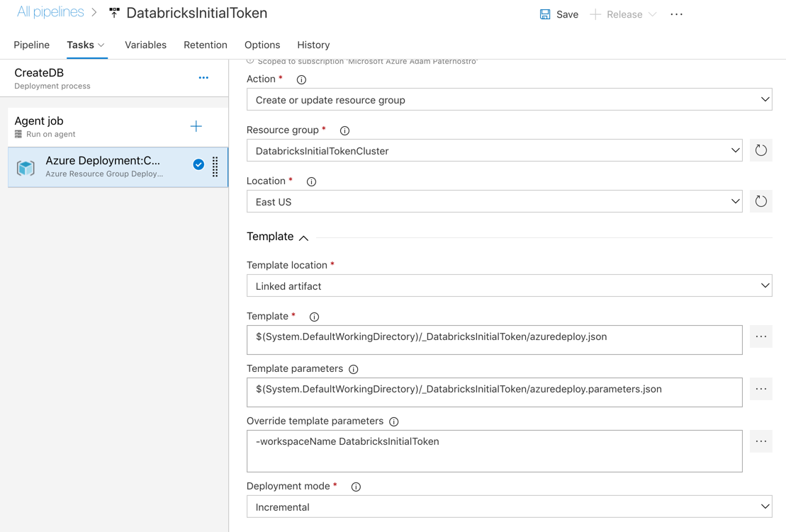Show info for Override template parameters
Screen dimensions: 786x532
(x=394, y=421)
